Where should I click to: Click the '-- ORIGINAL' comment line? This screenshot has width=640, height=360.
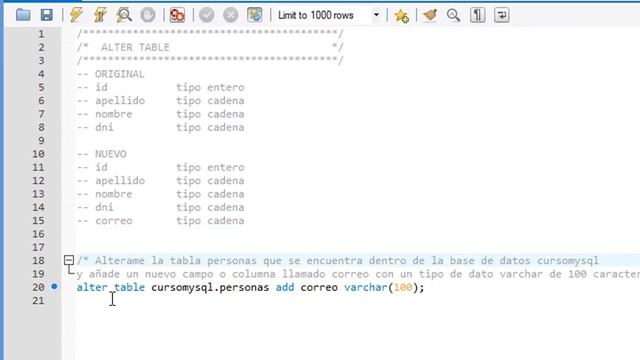click(x=111, y=74)
